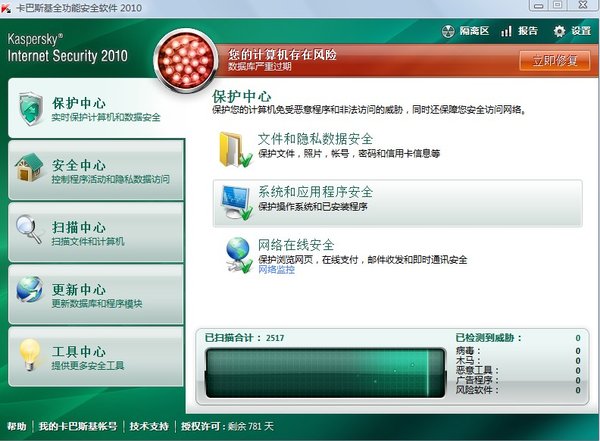Click the magnifying glass icon for 扫描中心
600x441 pixels.
pyautogui.click(x=29, y=229)
